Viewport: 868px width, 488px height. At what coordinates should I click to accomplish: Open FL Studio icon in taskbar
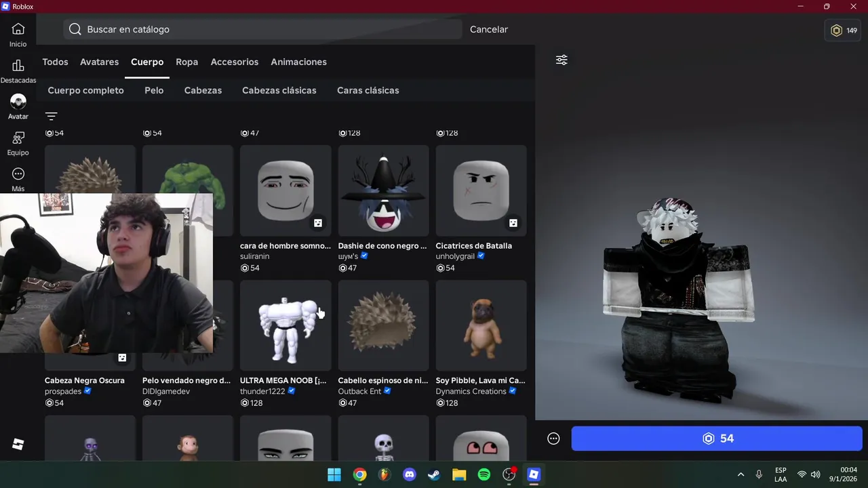click(384, 474)
